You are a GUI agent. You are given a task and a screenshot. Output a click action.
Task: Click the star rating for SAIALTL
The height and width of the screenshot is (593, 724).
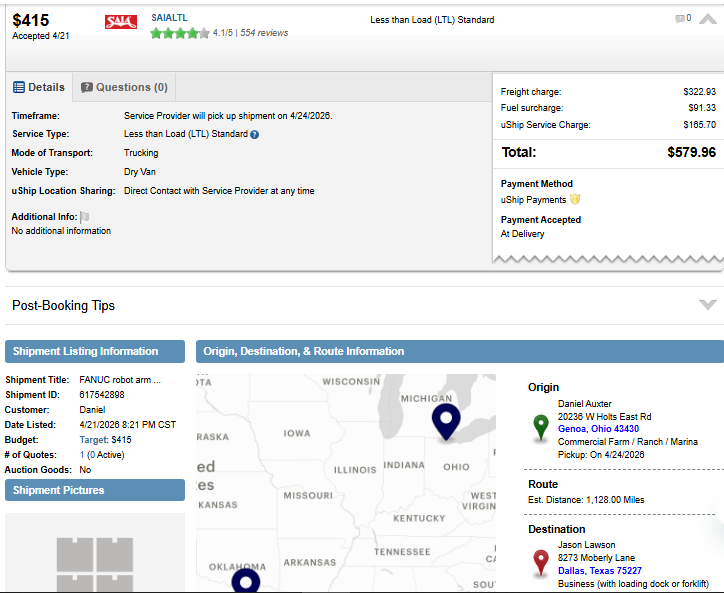coord(180,33)
